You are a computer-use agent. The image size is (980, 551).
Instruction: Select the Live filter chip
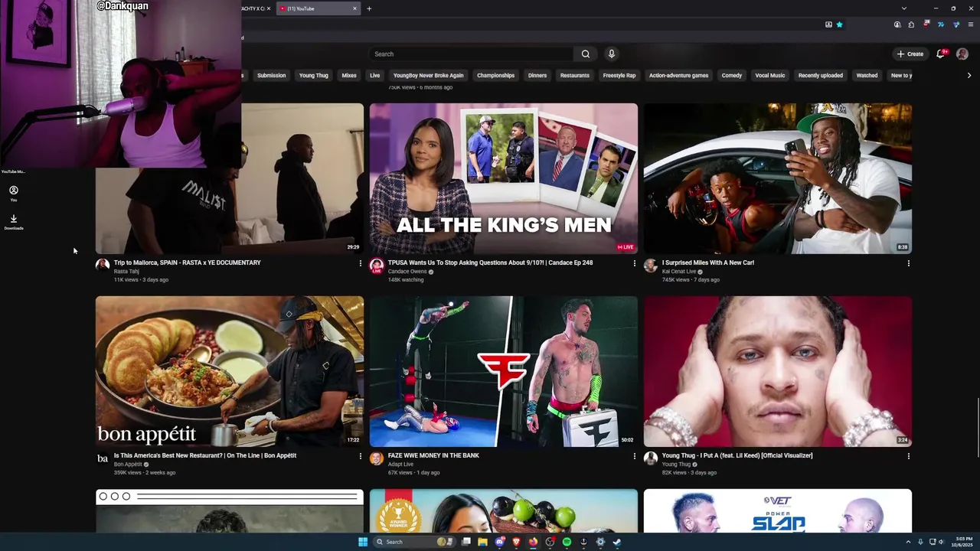(x=374, y=75)
